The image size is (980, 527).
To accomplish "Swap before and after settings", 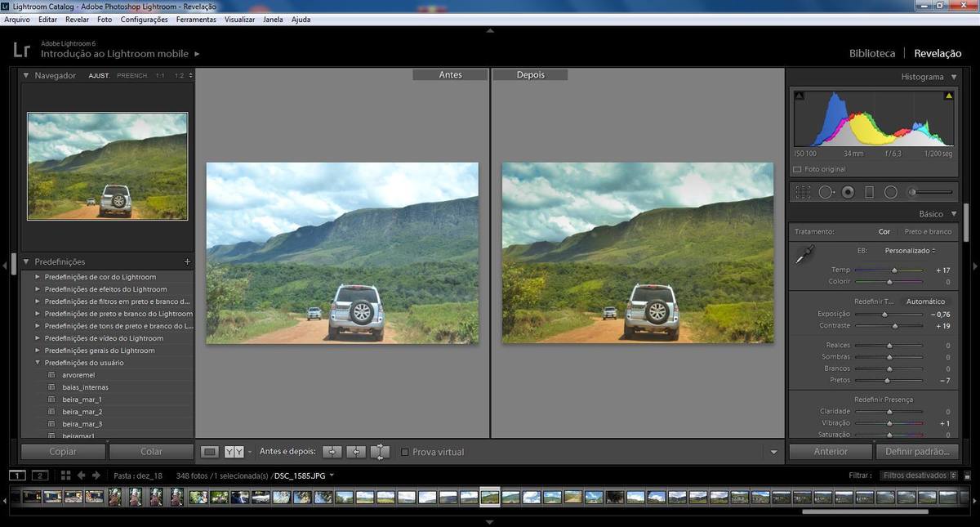I will point(380,452).
